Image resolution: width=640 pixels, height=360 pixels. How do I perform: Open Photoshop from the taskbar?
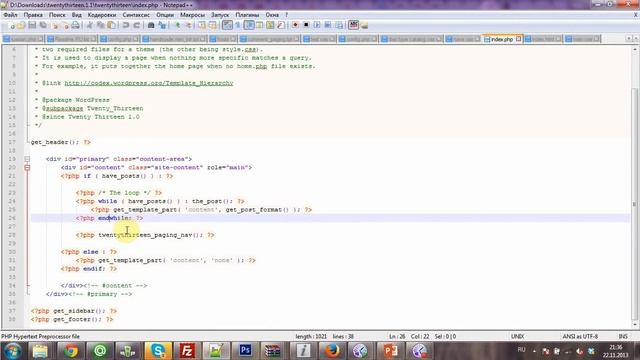245,351
